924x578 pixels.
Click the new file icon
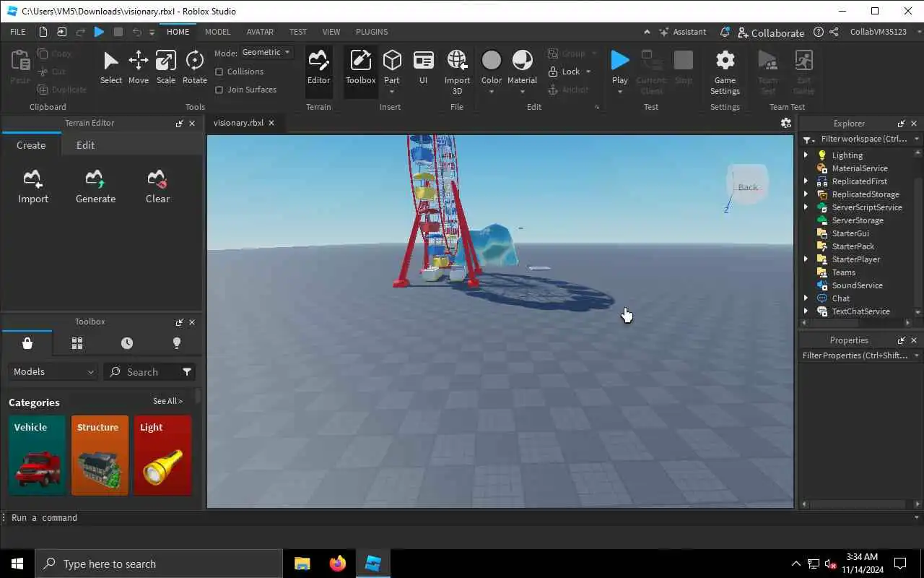coord(43,32)
